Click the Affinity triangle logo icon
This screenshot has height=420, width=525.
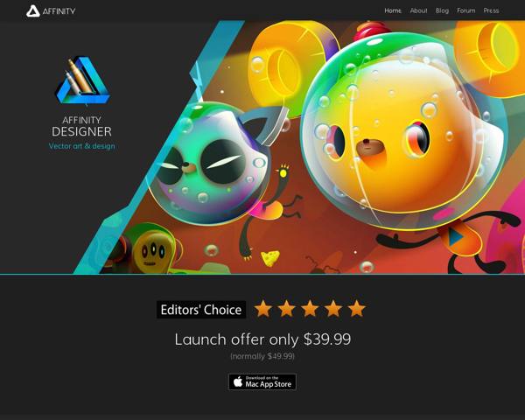(33, 11)
